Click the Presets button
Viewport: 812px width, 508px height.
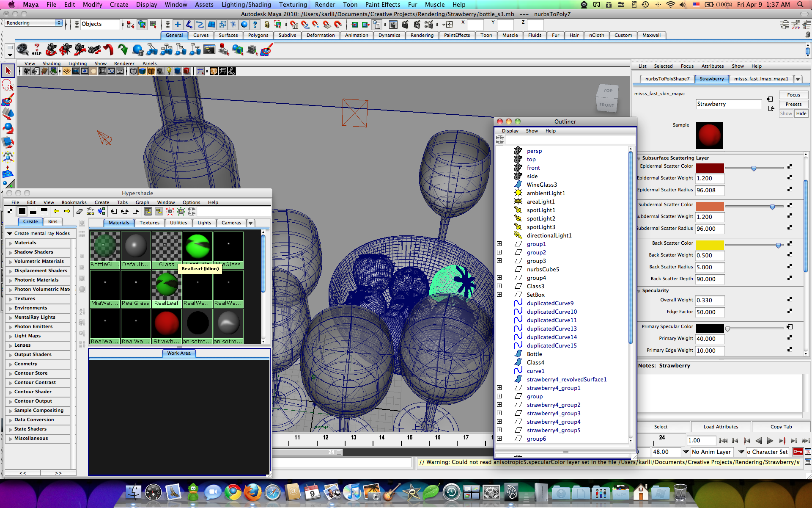(x=793, y=104)
